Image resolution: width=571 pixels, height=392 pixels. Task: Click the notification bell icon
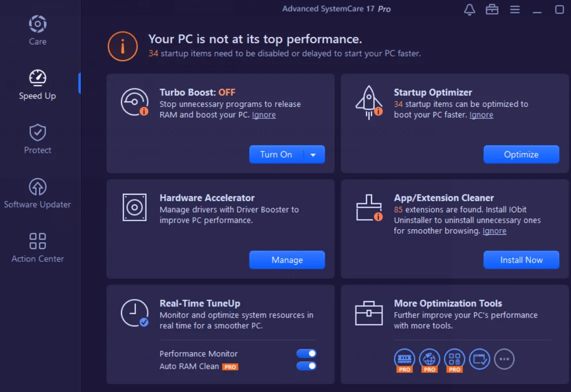click(469, 9)
